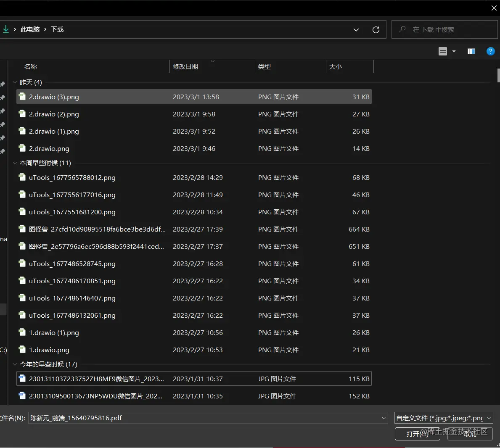Select file uTools_1677486170851.png

(x=194, y=281)
